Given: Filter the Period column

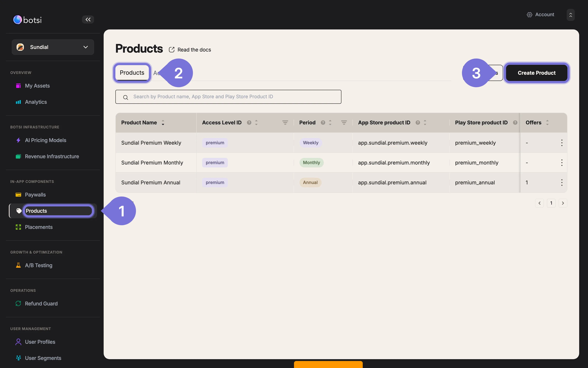Looking at the screenshot, I should (x=344, y=122).
